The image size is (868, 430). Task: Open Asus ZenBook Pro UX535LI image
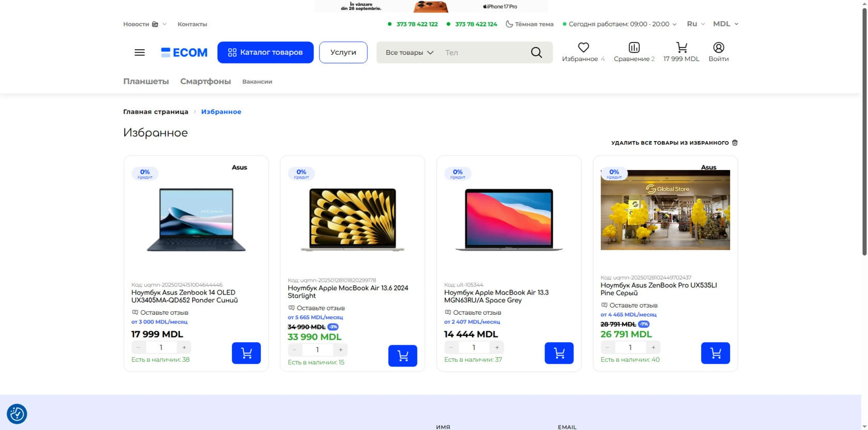665,210
